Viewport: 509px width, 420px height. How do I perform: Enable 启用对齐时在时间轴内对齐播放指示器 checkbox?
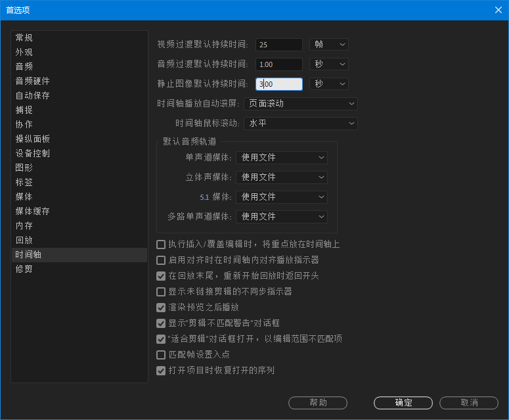point(161,260)
